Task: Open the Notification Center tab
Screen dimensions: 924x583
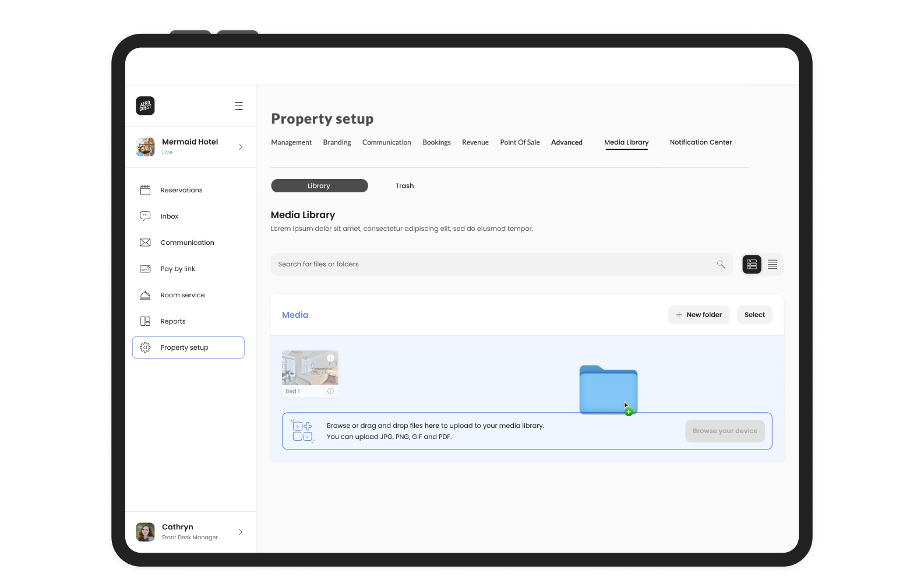Action: pos(700,142)
